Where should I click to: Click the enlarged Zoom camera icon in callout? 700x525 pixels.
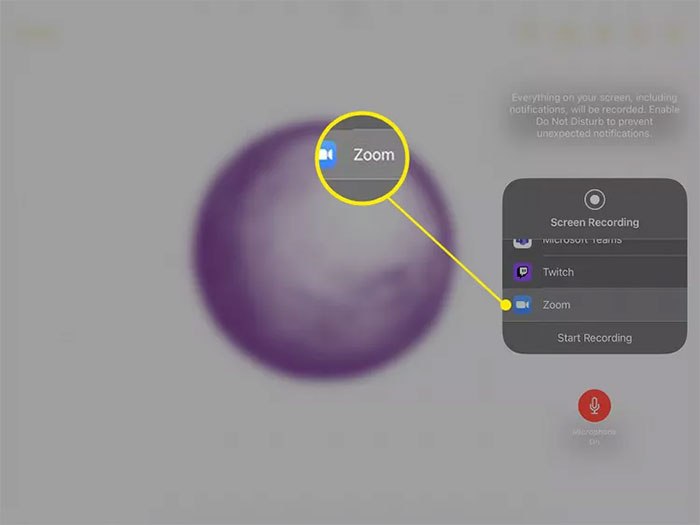tap(328, 154)
